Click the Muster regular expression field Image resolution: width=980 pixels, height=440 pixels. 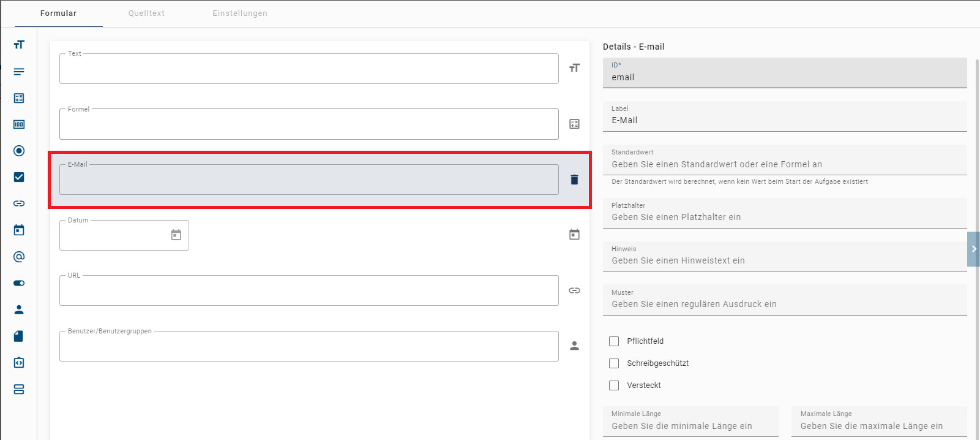pyautogui.click(x=784, y=304)
